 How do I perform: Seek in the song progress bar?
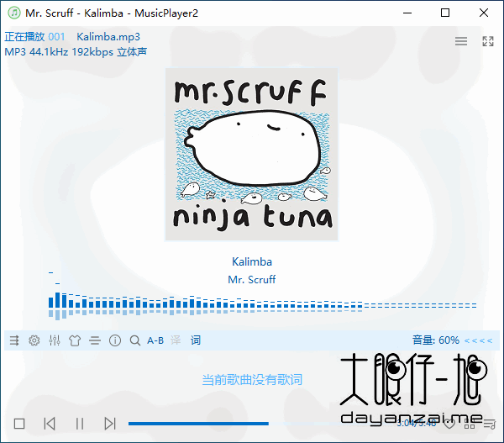click(259, 424)
